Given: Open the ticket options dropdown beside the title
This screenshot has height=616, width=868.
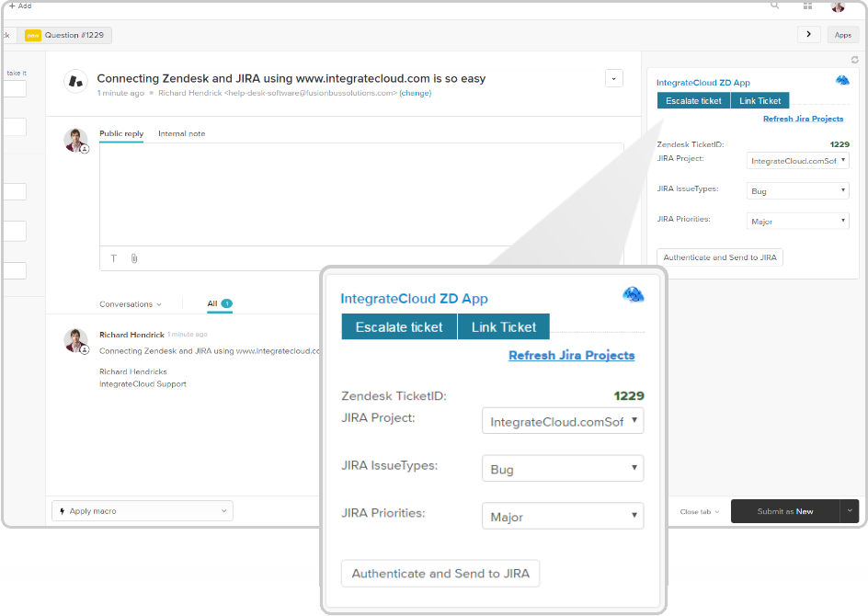Looking at the screenshot, I should pos(614,79).
